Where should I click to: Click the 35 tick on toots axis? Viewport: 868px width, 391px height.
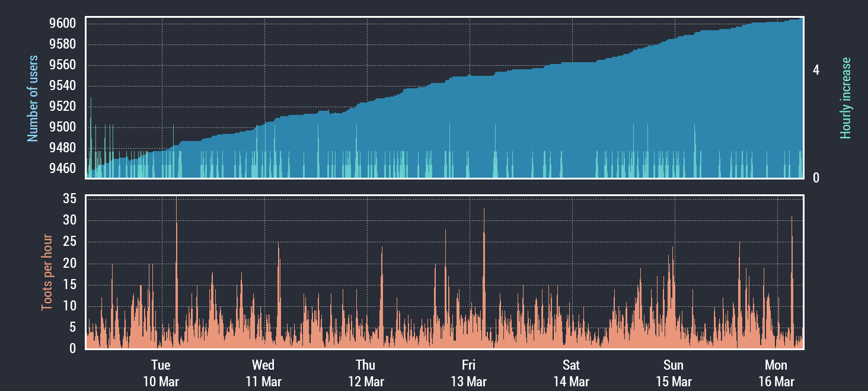point(69,199)
